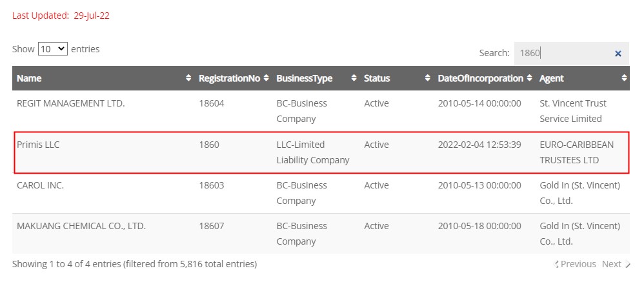Sort by Agent column arrows
The height and width of the screenshot is (284, 644).
pyautogui.click(x=624, y=78)
